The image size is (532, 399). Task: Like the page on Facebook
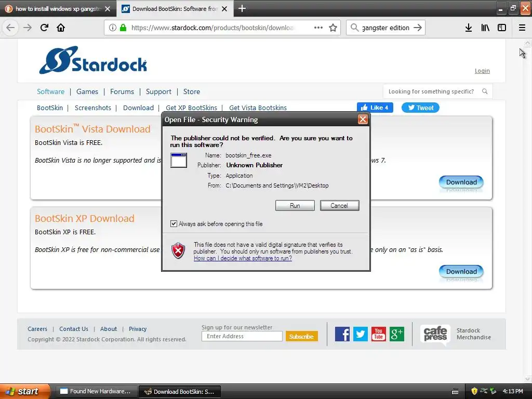click(375, 108)
